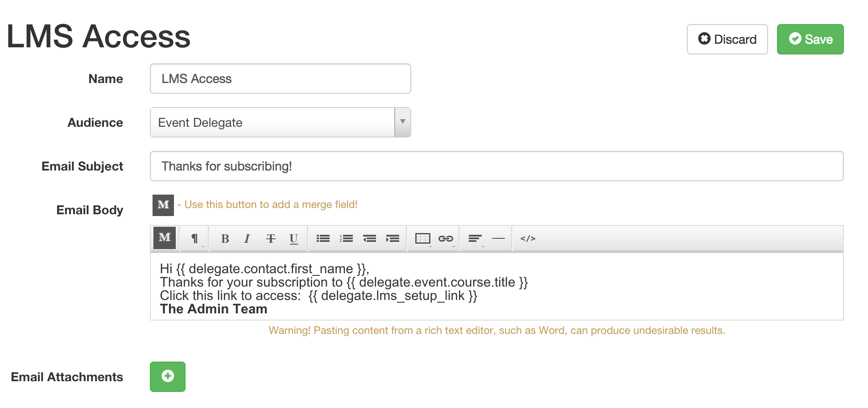Insert horizontal rule line
This screenshot has width=868, height=408.
coord(498,239)
